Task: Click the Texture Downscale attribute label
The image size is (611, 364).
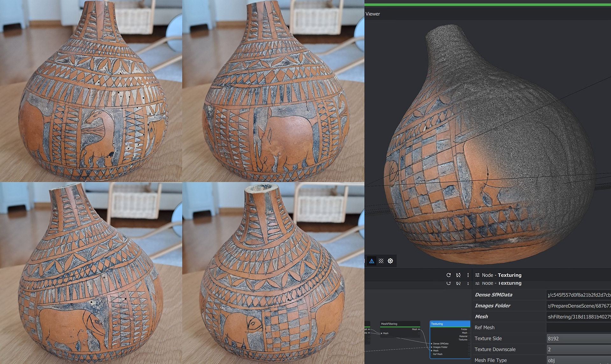Action: tap(495, 349)
